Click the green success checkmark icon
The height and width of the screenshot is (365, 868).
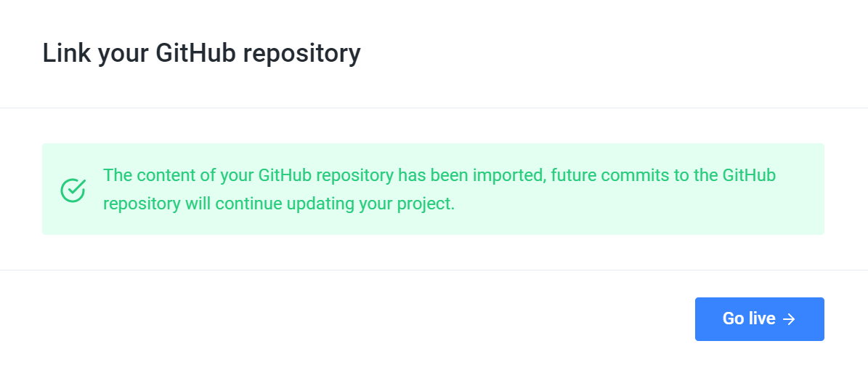(73, 190)
